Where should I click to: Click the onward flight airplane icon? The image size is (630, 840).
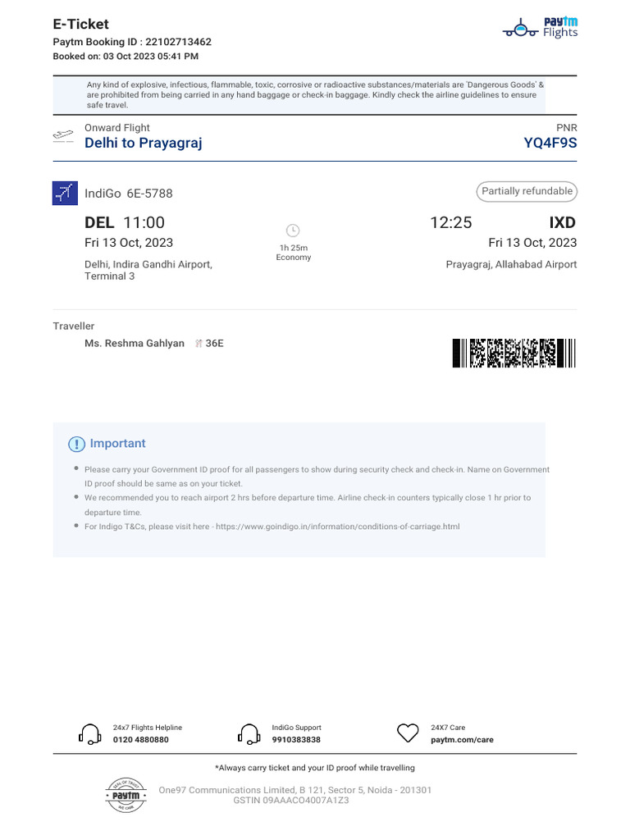[63, 135]
